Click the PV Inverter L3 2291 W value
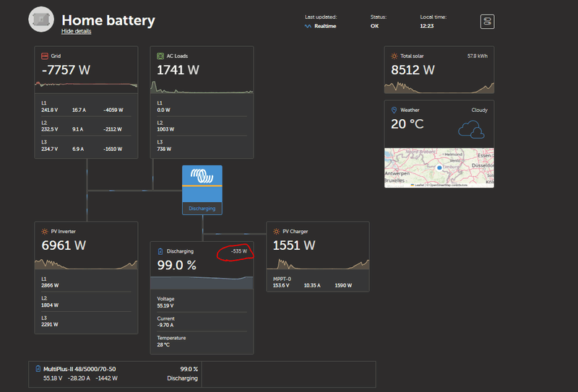Screen dimensions: 578x392 50,325
